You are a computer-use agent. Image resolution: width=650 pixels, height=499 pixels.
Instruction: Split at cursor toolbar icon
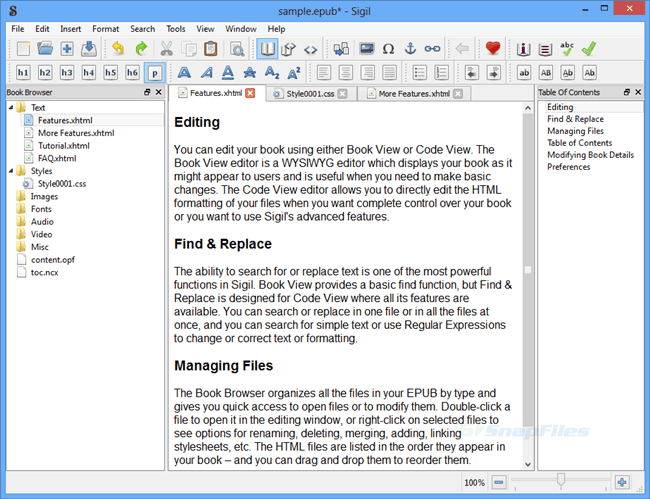tap(341, 49)
